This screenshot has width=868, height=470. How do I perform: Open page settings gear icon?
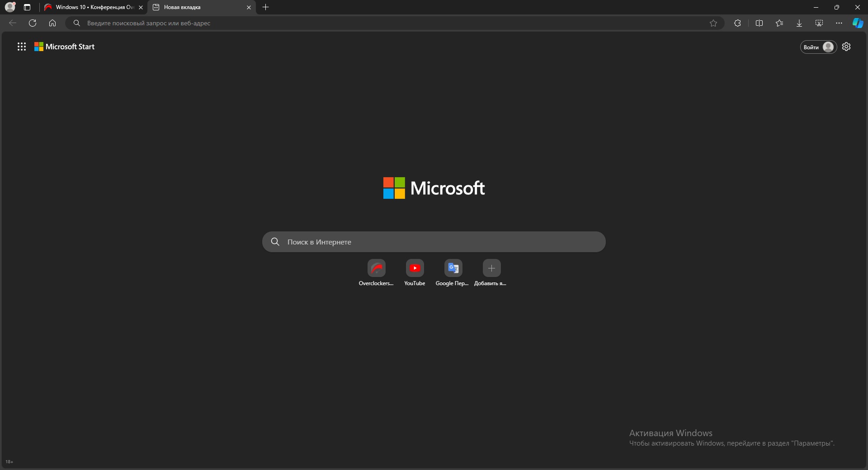click(846, 47)
